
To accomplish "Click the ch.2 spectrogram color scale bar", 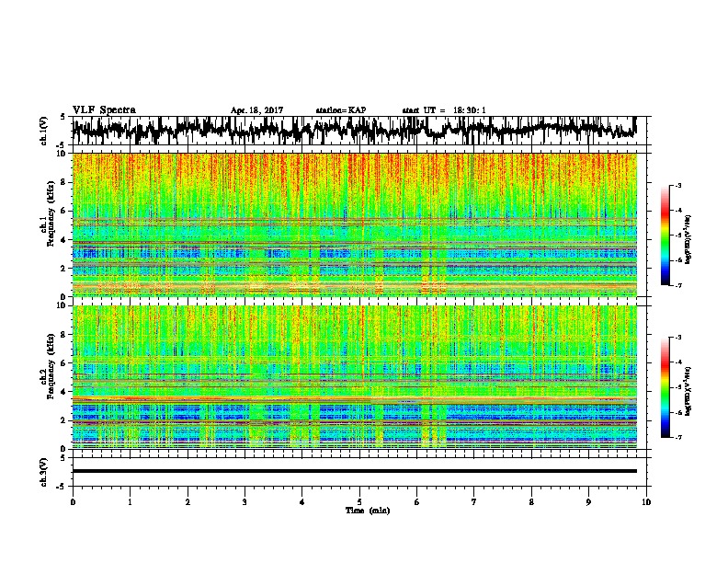I will 665,387.
